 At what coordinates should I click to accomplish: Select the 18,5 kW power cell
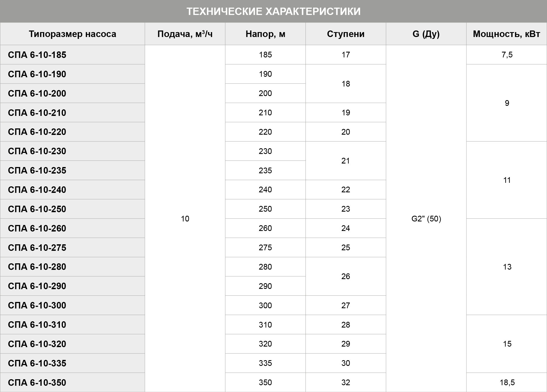tap(507, 382)
